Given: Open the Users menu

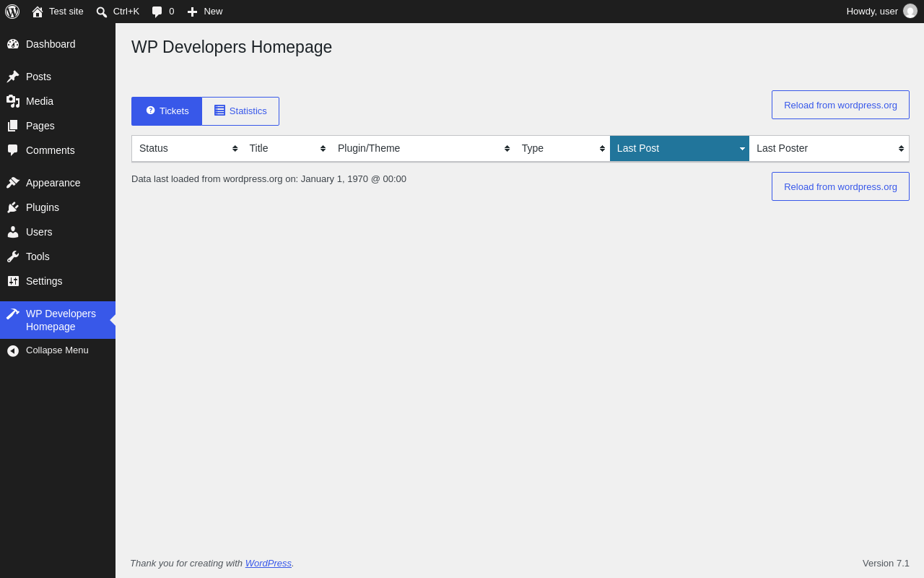Looking at the screenshot, I should 58,232.
